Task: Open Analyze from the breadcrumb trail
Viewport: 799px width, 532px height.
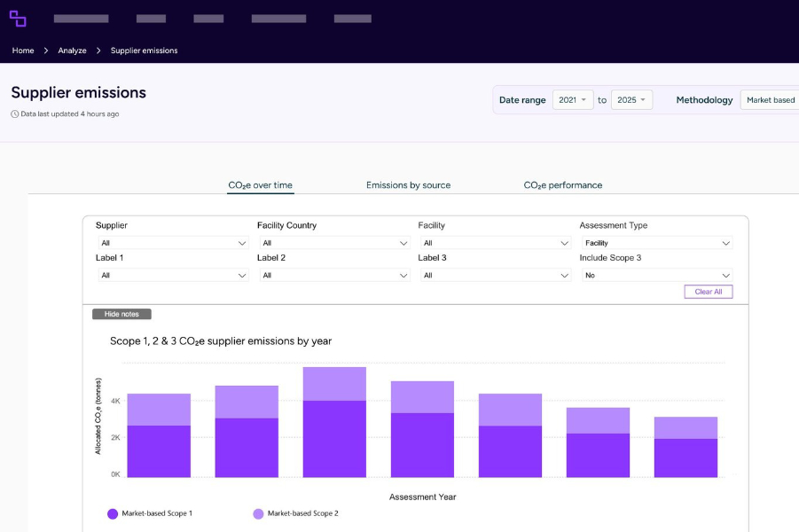Action: point(72,50)
